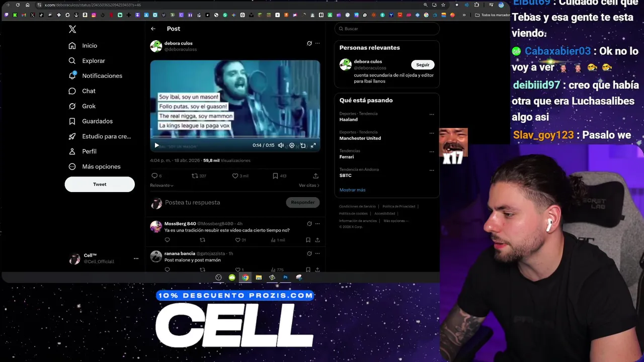The height and width of the screenshot is (362, 644).
Task: Open Estudio para creadores item
Action: pos(100,136)
